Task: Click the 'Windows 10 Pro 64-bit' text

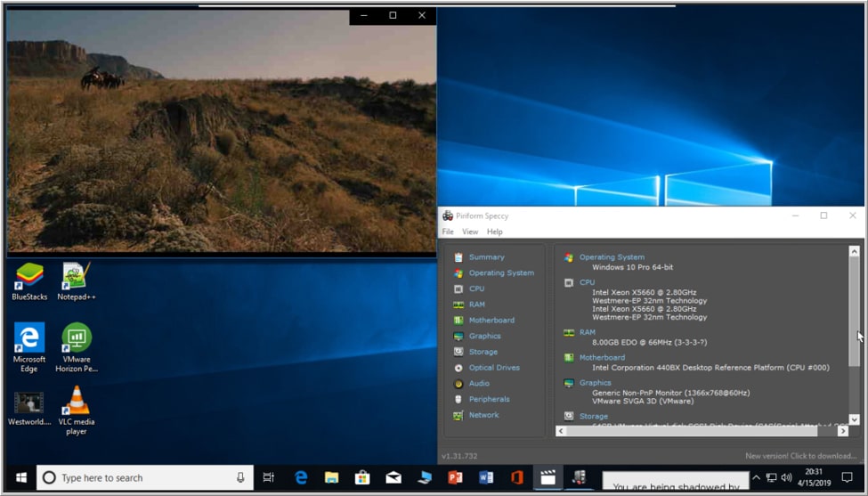Action: pos(633,267)
